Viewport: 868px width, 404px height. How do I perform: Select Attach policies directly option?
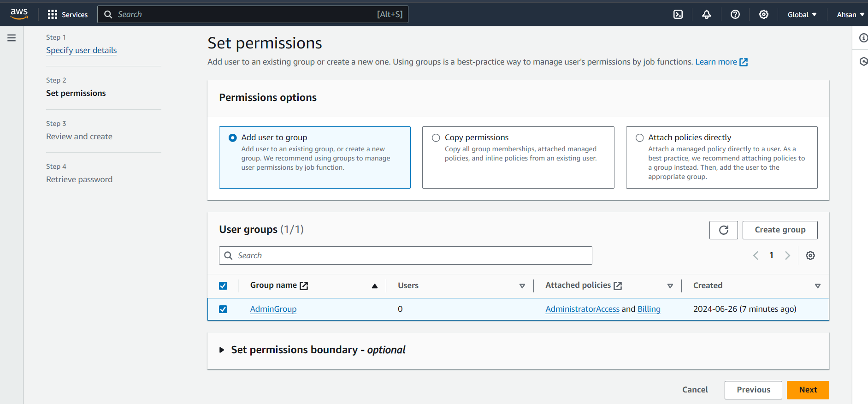pyautogui.click(x=639, y=138)
